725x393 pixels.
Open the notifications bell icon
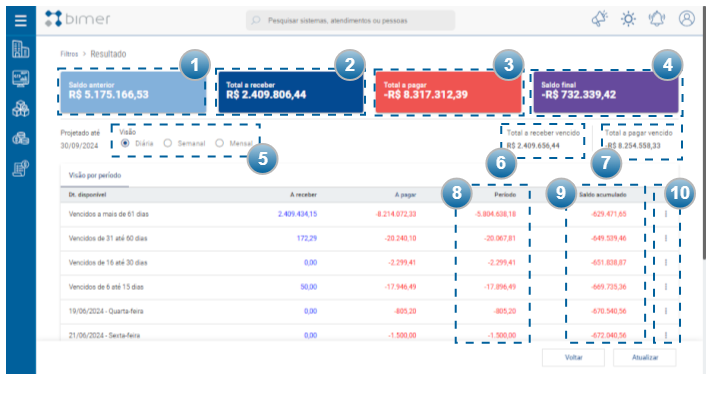pos(657,19)
